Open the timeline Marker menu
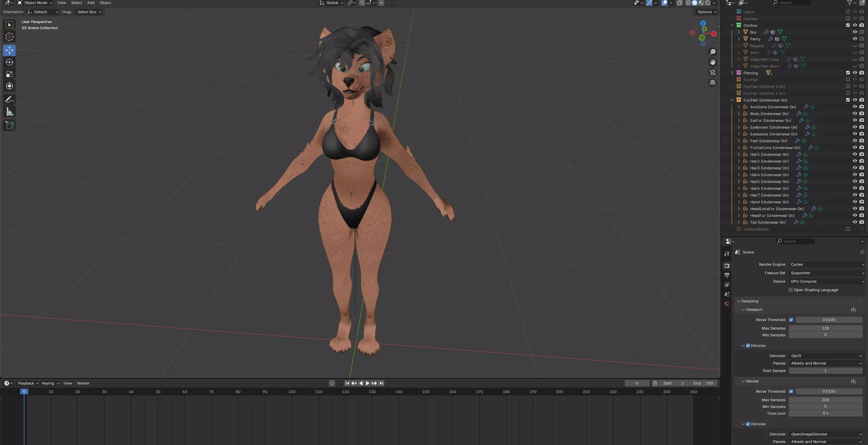868x445 pixels. tap(83, 383)
